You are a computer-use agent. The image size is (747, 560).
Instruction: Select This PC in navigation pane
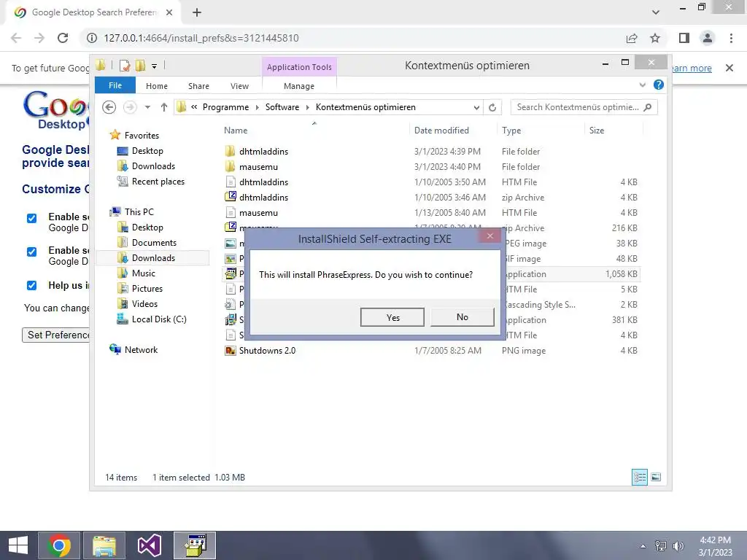139,212
